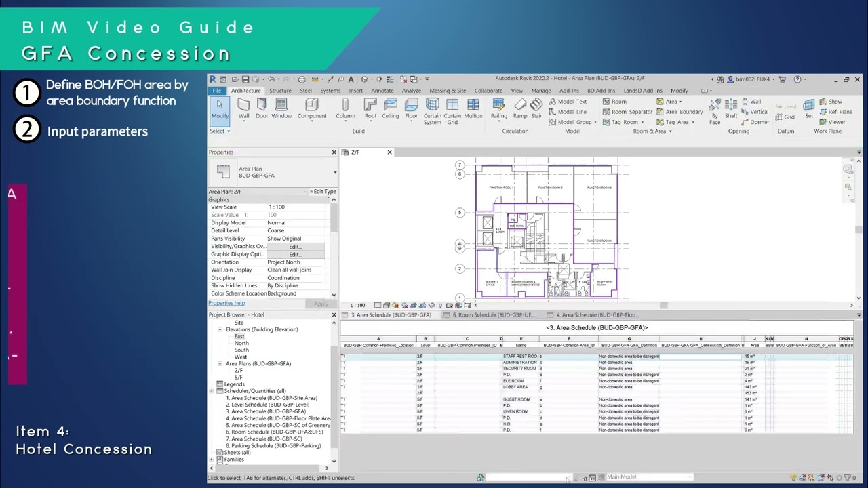Open the File menu
This screenshot has width=868, height=488.
(x=216, y=91)
